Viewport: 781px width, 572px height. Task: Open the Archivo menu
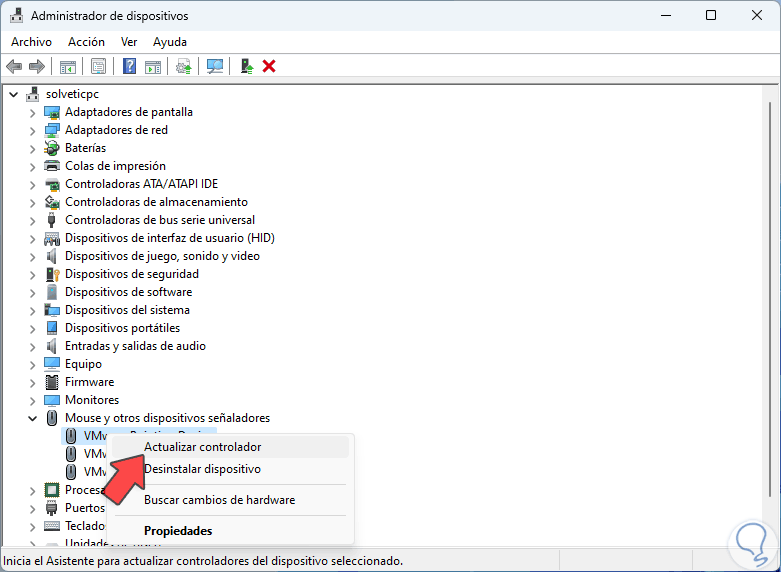31,42
